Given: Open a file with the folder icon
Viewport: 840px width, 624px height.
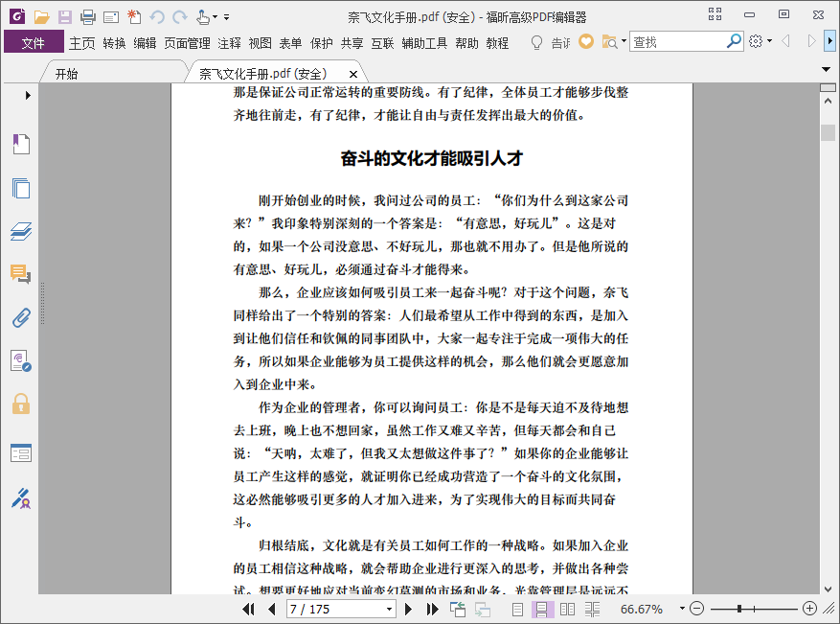Looking at the screenshot, I should [42, 17].
